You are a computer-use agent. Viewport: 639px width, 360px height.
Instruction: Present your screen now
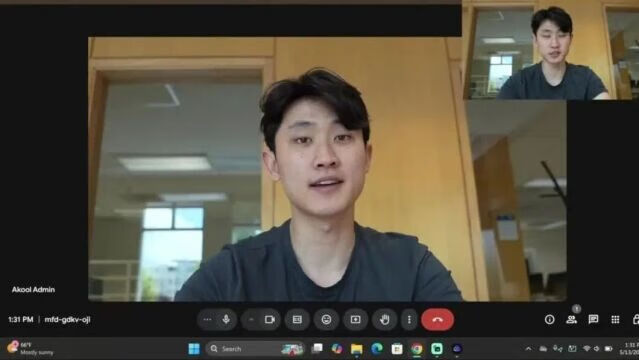355,320
